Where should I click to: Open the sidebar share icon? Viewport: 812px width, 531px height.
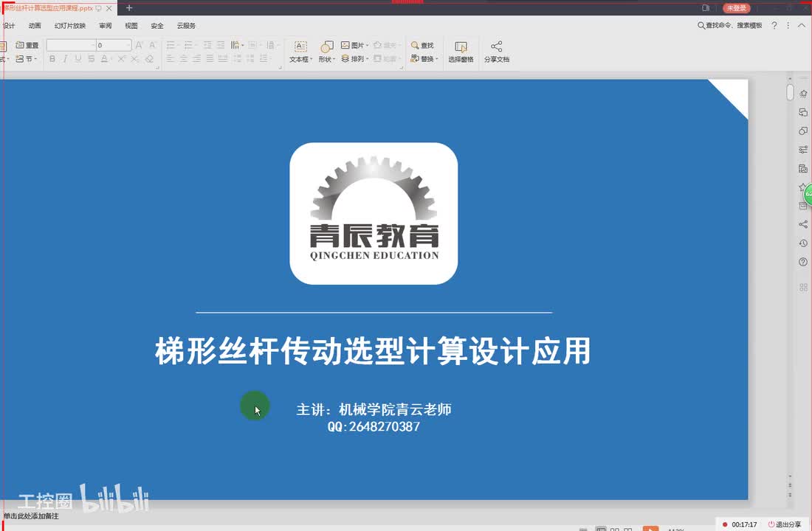(x=803, y=224)
